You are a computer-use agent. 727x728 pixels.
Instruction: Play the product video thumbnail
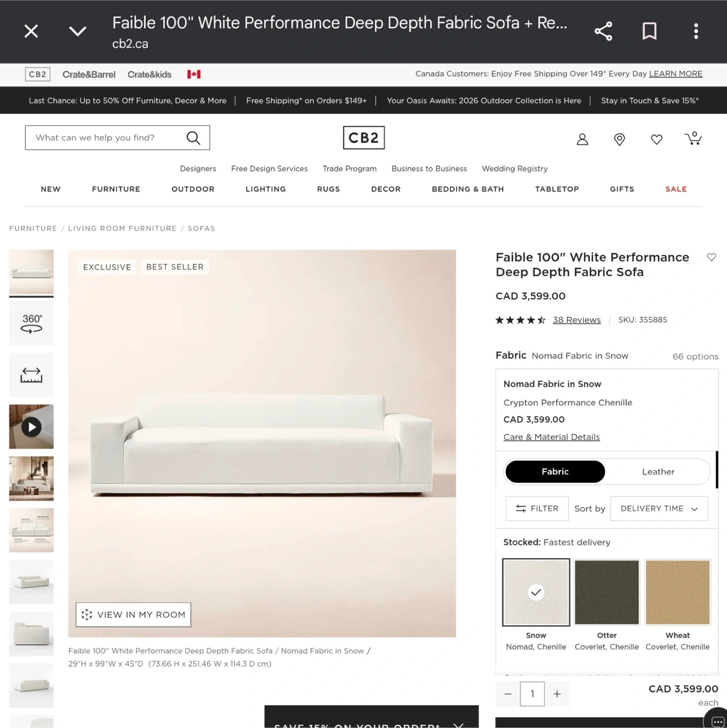pyautogui.click(x=31, y=427)
